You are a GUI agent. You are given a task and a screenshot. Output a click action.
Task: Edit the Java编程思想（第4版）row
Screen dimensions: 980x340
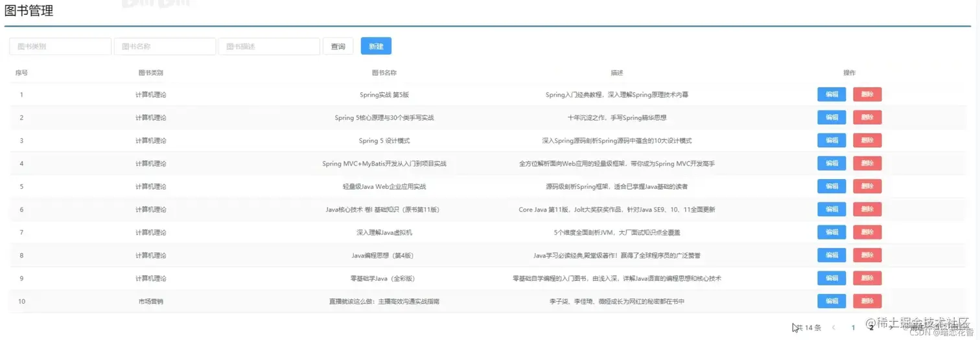(x=832, y=255)
